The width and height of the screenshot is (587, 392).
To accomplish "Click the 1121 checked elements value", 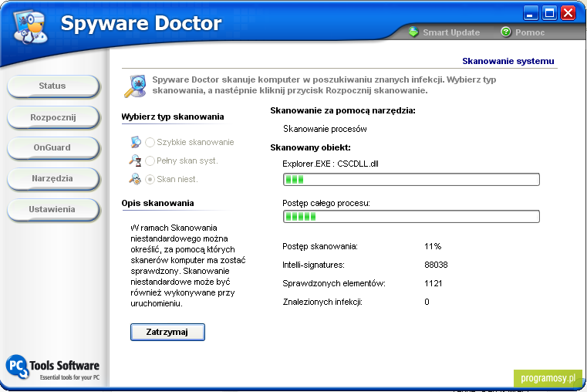I will pyautogui.click(x=434, y=283).
